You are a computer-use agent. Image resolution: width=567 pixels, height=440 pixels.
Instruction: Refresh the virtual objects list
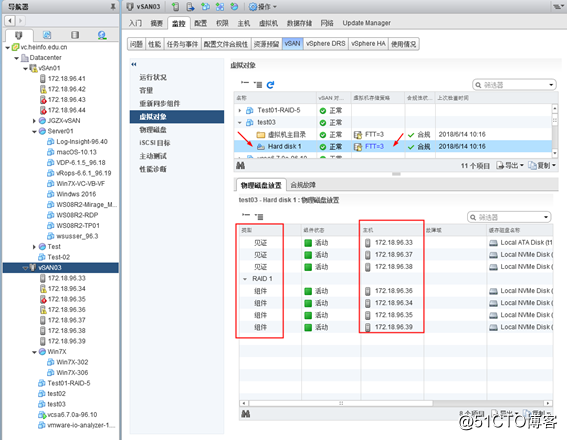click(270, 85)
